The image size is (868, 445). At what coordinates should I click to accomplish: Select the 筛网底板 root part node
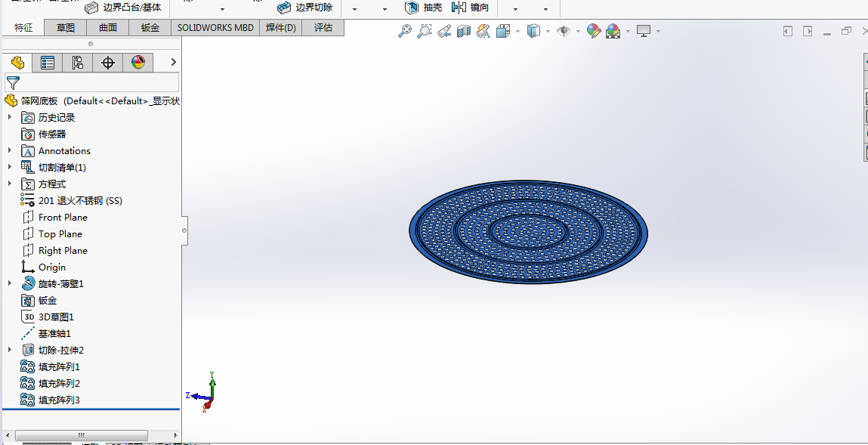91,100
